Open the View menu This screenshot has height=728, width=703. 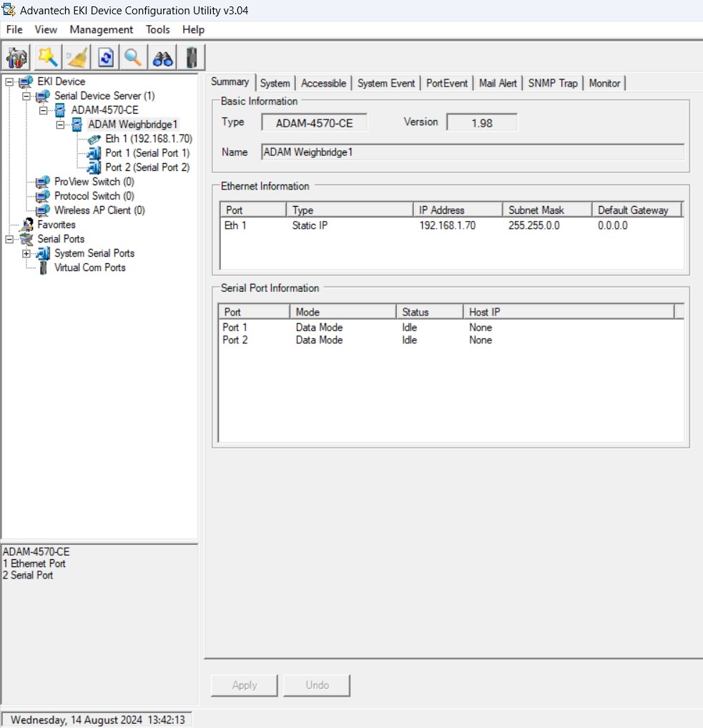point(46,29)
